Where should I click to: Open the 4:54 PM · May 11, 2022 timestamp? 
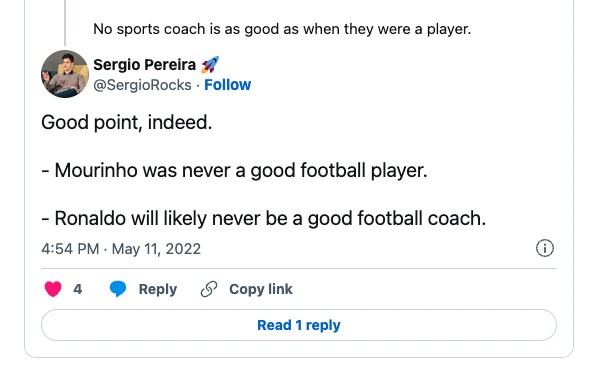(121, 249)
